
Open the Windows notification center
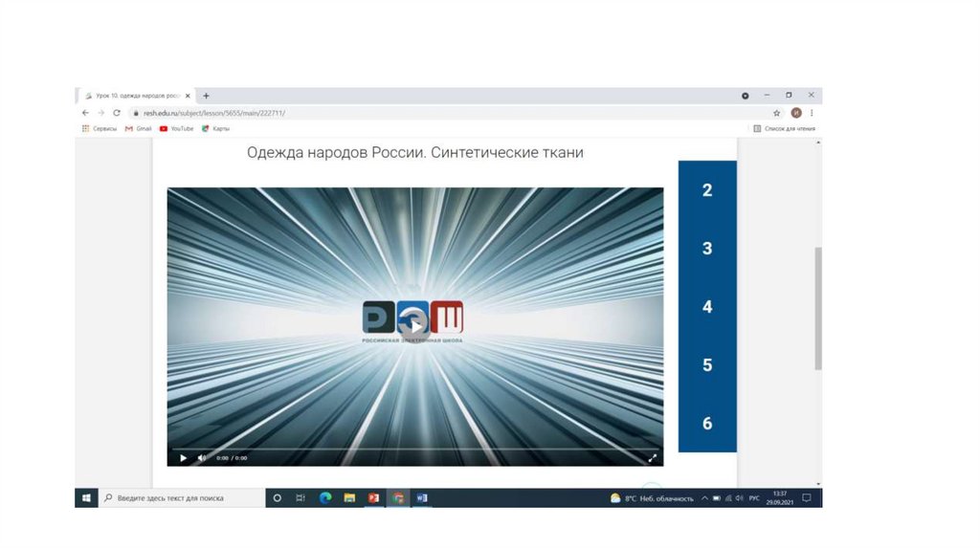[807, 498]
